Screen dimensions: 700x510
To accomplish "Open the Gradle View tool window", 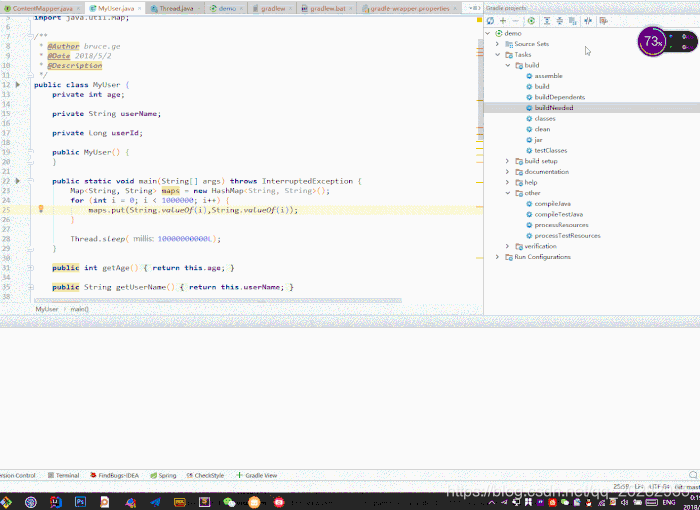I will [x=257, y=475].
